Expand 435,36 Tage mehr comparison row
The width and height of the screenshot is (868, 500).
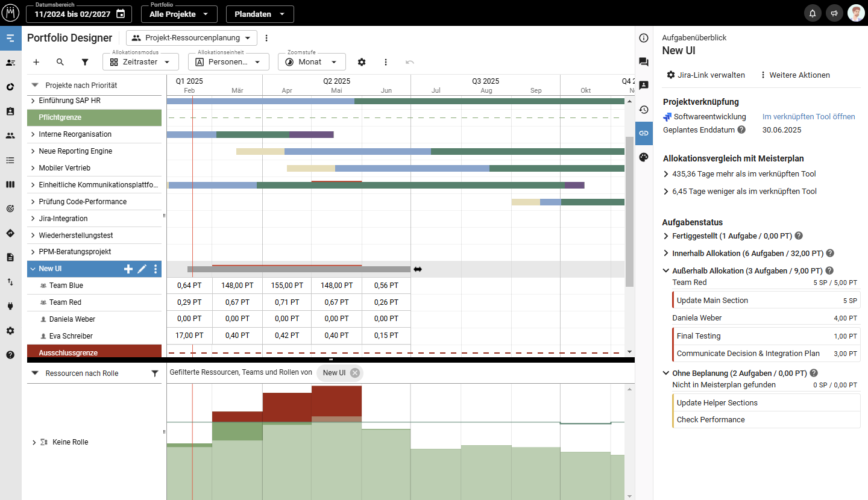click(666, 174)
